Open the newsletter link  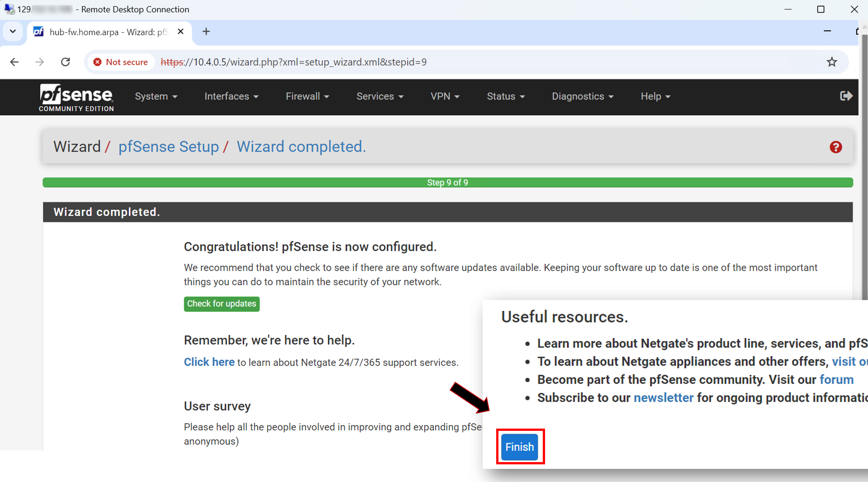click(663, 397)
